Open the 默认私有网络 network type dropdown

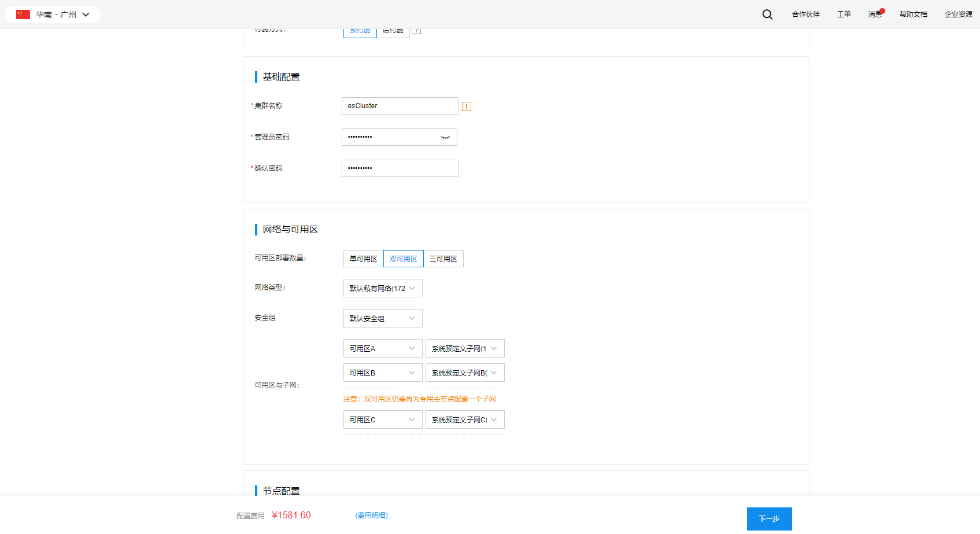(382, 288)
